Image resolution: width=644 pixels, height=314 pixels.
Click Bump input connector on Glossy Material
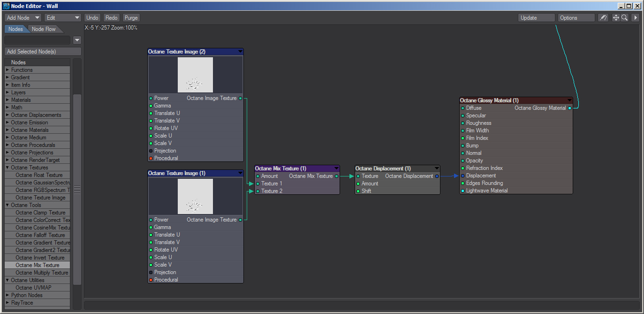[462, 146]
